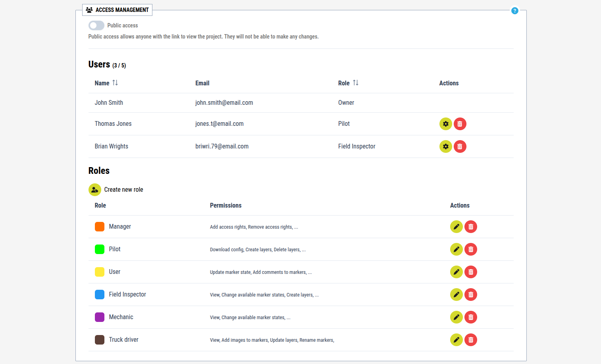Screen dimensions: 601x364
Task: Click the Create new role icon
Action: (x=95, y=190)
